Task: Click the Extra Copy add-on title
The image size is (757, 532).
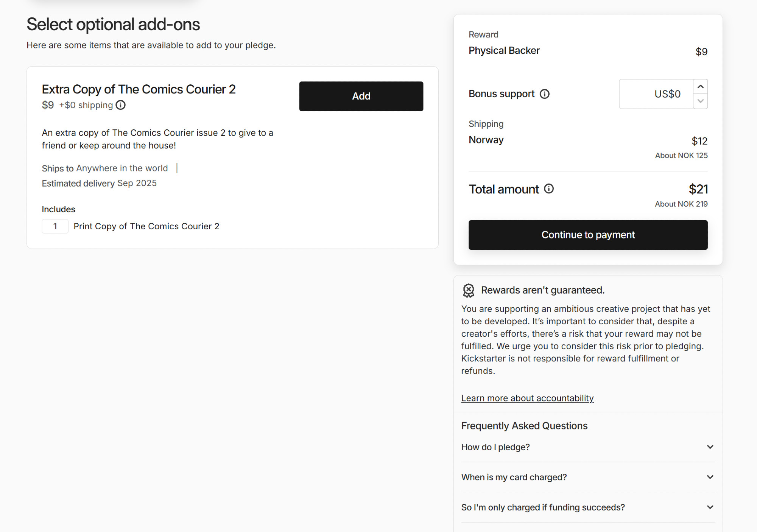Action: 139,89
